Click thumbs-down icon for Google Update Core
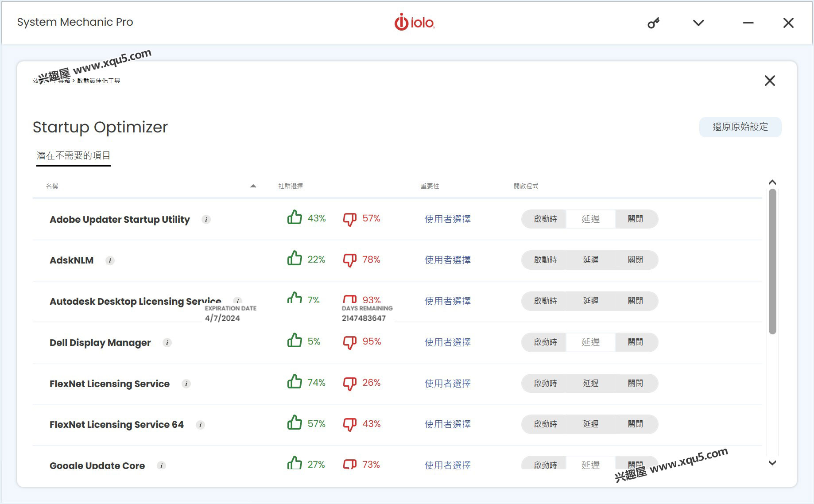The width and height of the screenshot is (814, 504). (350, 464)
